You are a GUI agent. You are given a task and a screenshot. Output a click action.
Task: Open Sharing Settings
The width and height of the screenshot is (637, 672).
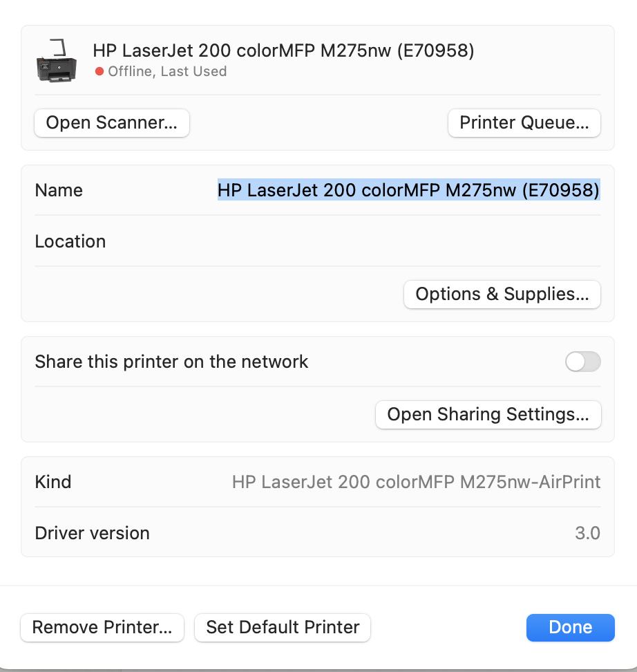pos(488,415)
